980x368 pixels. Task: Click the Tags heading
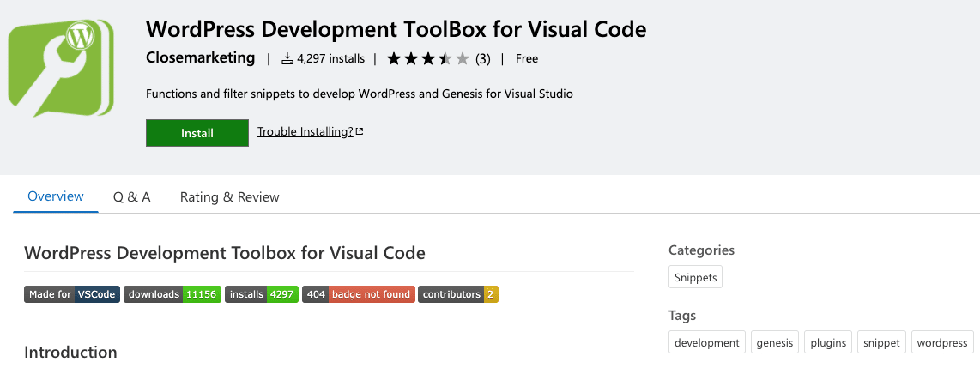click(x=682, y=315)
